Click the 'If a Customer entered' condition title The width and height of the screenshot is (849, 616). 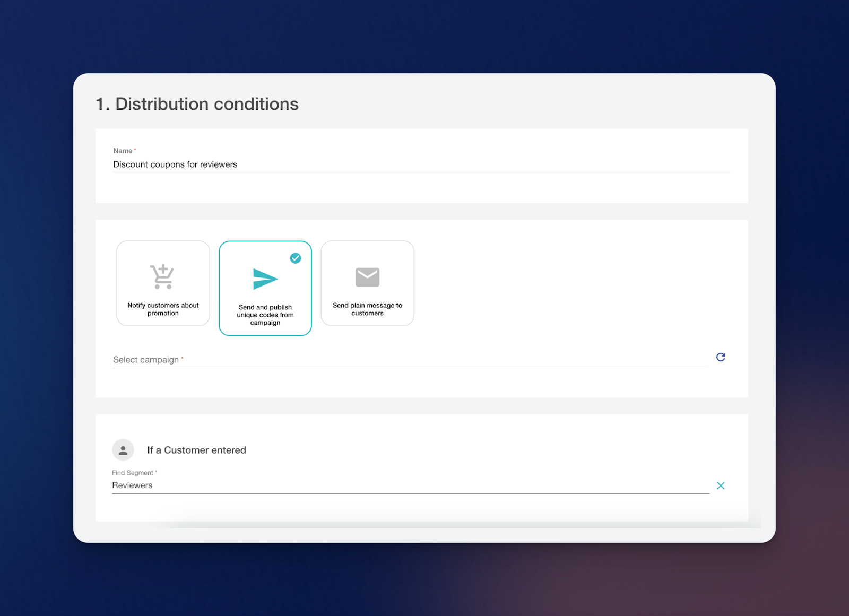click(196, 450)
